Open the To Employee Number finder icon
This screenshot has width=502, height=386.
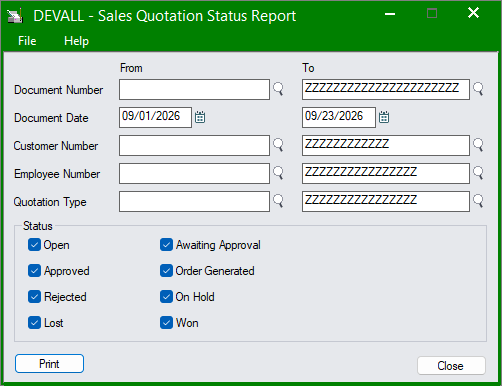point(478,173)
